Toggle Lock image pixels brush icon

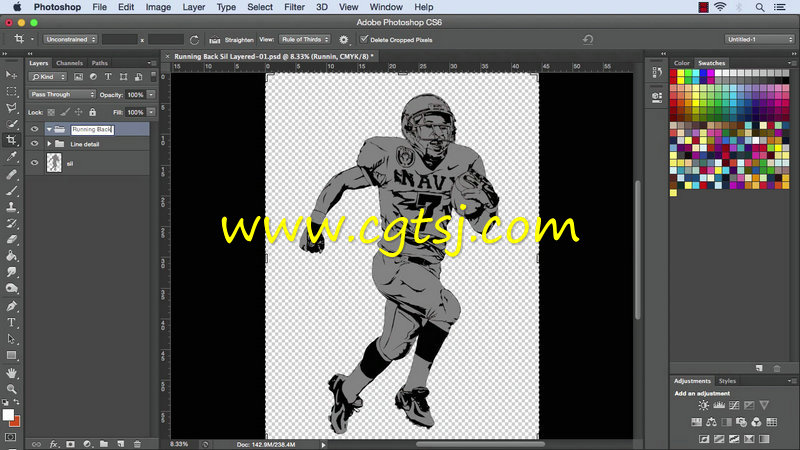(x=65, y=112)
